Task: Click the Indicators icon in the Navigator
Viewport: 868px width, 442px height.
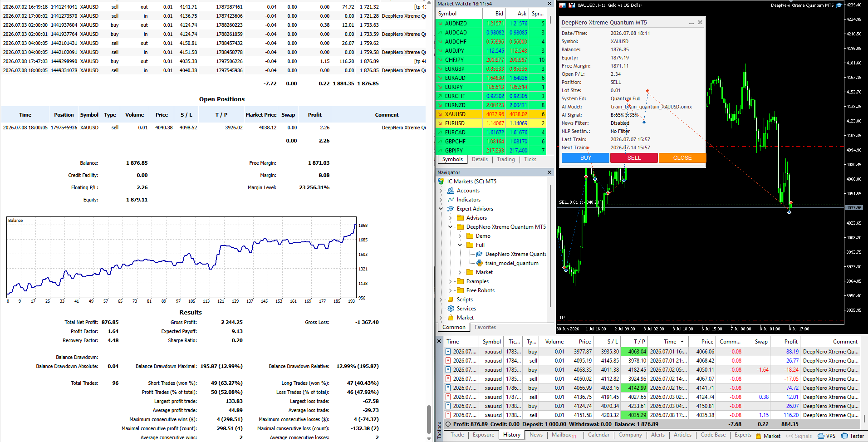Action: tap(451, 200)
